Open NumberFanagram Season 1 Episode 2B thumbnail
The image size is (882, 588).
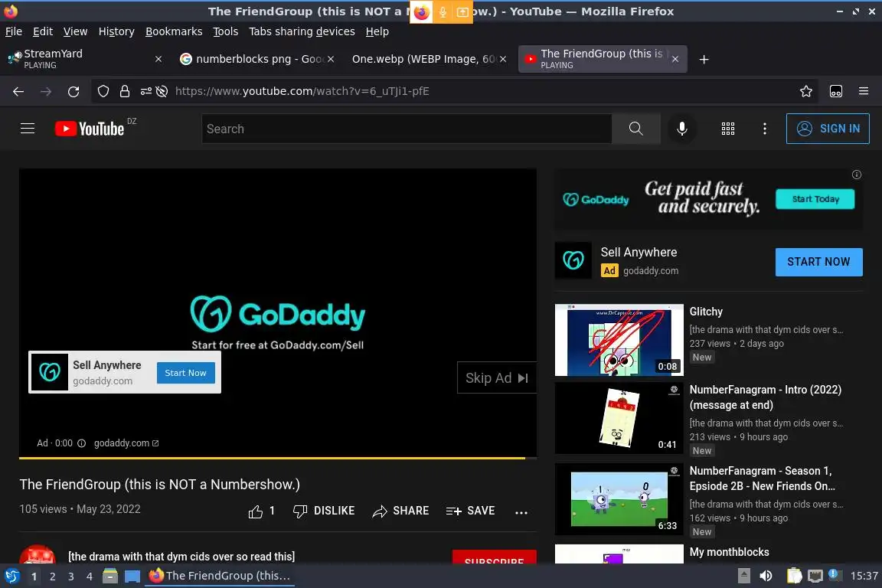coord(619,499)
